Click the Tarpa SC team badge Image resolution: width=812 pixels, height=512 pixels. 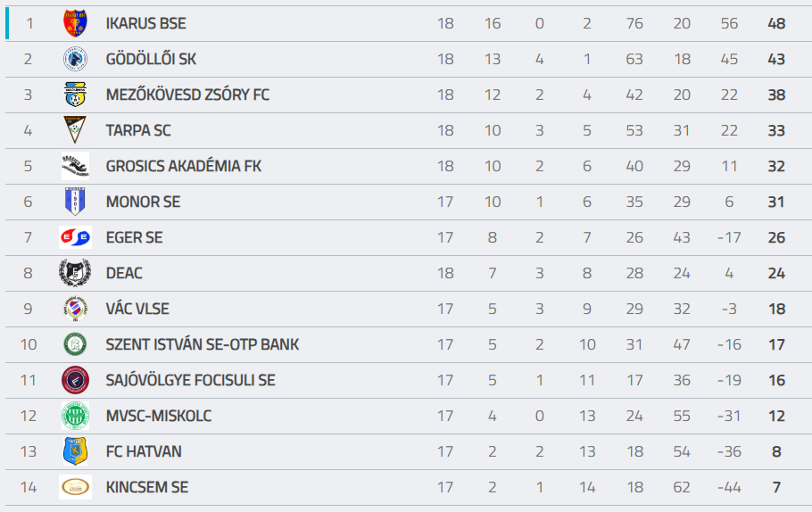point(75,130)
